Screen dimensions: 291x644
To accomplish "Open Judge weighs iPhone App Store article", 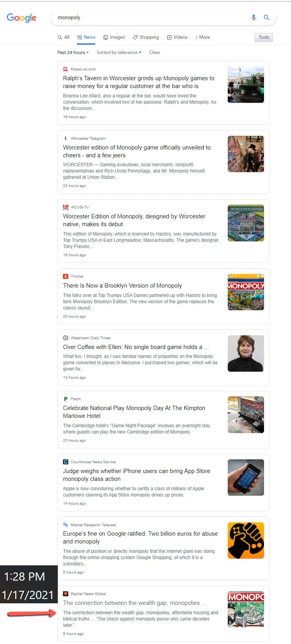I will click(x=137, y=475).
